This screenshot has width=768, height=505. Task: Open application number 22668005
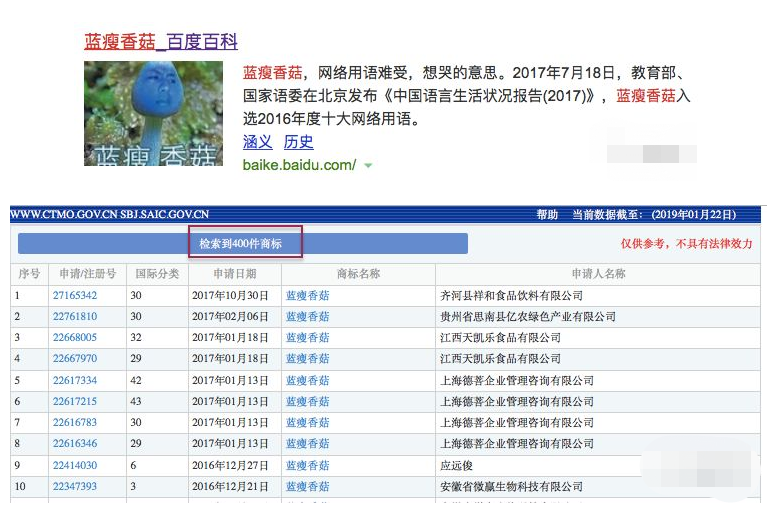point(75,338)
